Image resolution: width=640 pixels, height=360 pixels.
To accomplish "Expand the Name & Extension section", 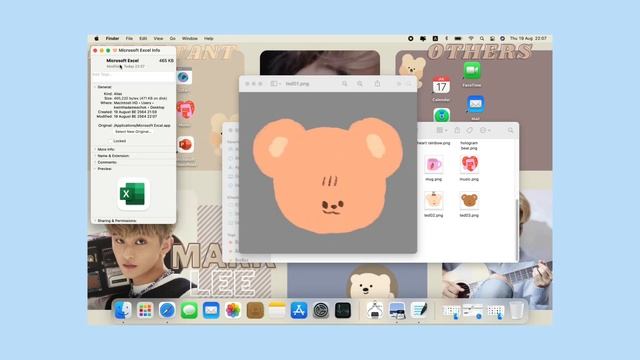I will [96, 156].
